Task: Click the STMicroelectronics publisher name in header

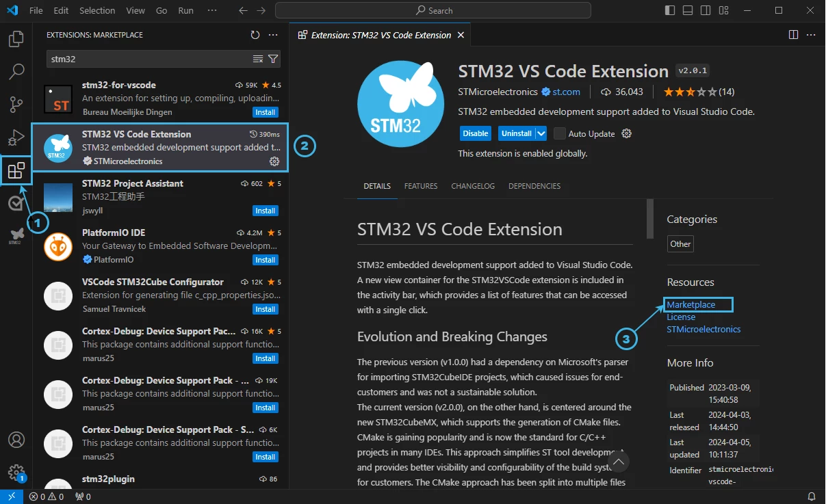Action: pyautogui.click(x=498, y=92)
